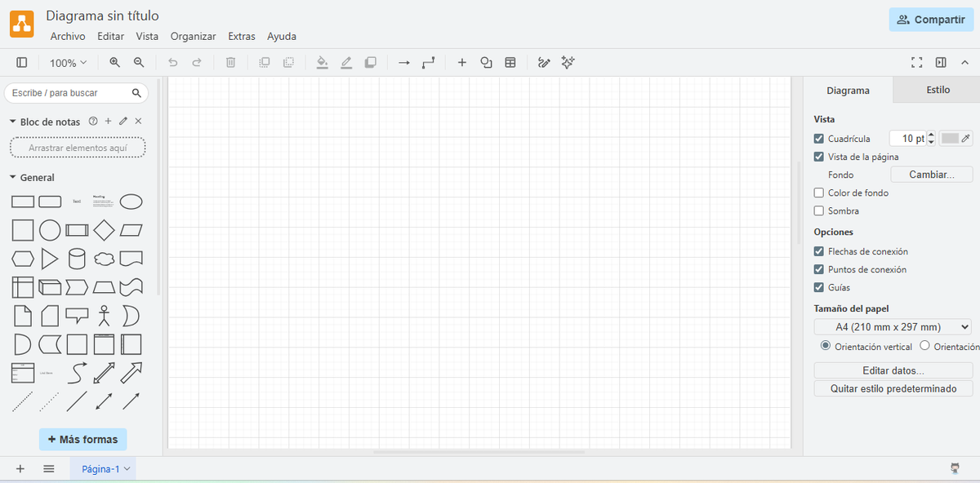Toggle Flechas de conexión checkbox

pyautogui.click(x=819, y=251)
